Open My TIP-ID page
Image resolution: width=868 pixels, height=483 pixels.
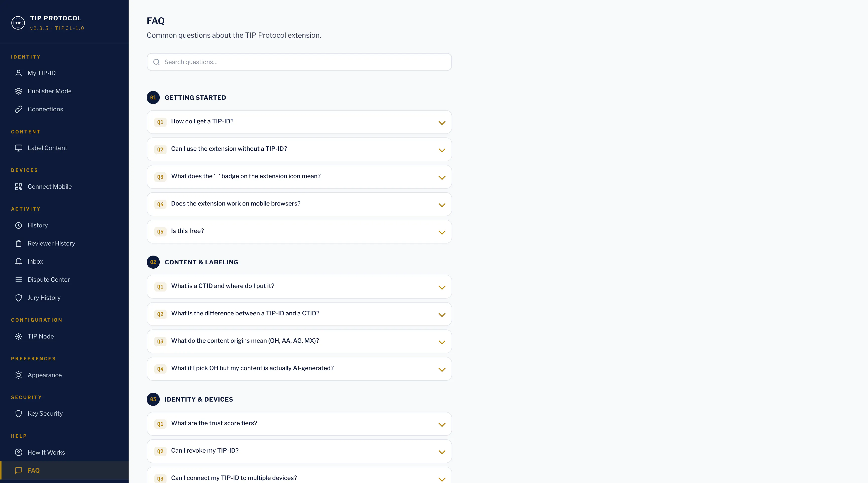coord(64,73)
